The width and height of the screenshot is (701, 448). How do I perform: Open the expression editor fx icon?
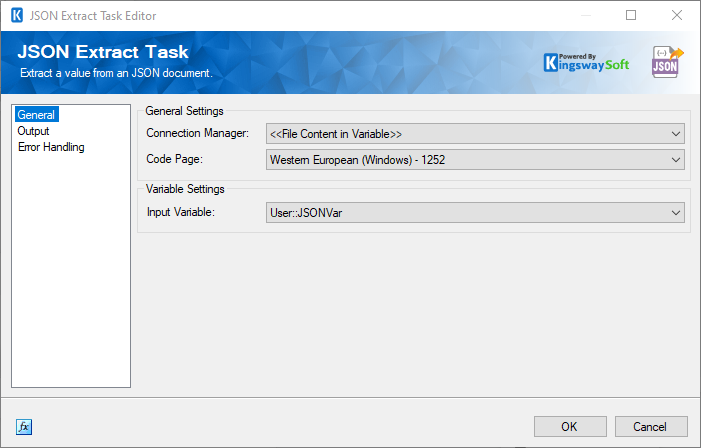point(25,427)
